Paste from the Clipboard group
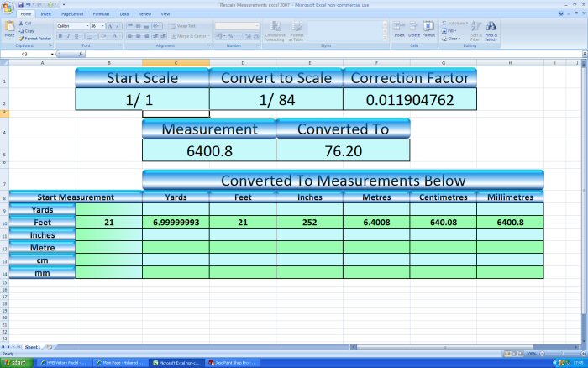588x368 pixels. [9, 30]
